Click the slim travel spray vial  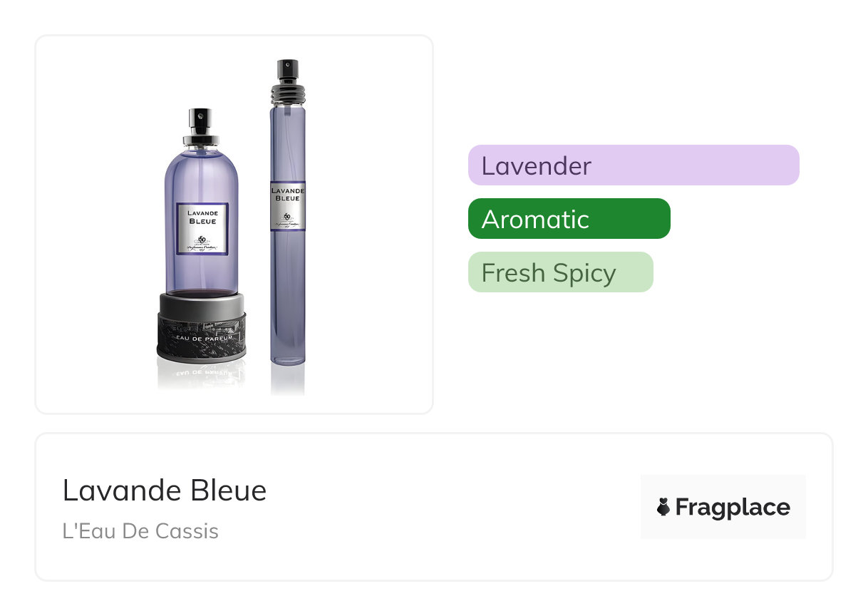tap(287, 214)
